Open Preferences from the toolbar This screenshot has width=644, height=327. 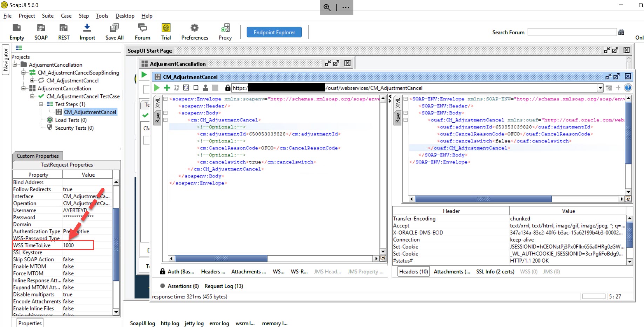(195, 32)
